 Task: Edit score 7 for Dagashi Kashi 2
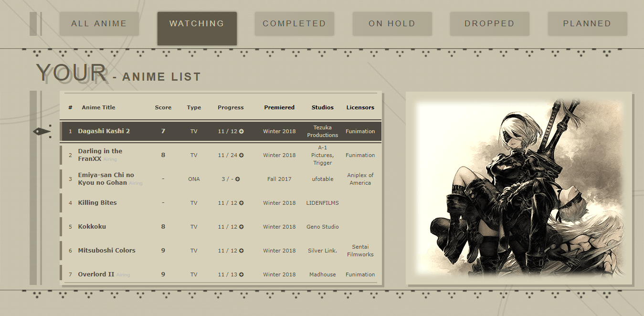click(x=163, y=131)
